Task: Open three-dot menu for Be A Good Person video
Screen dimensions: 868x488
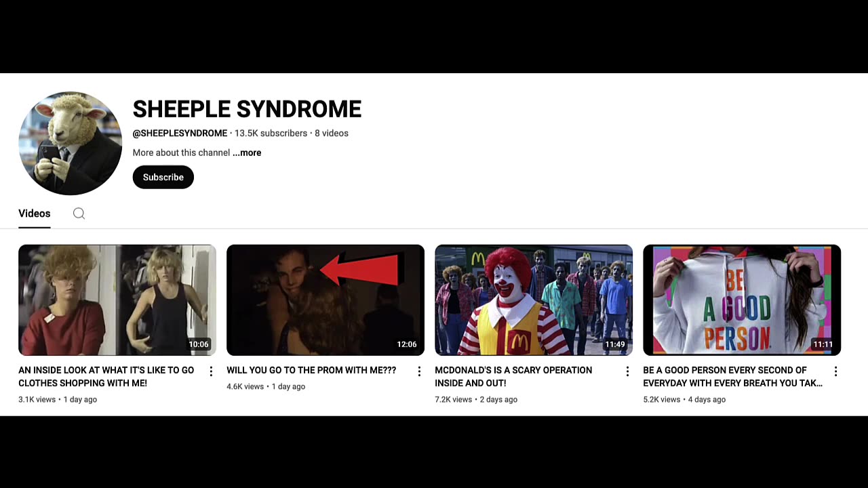Action: pos(835,371)
